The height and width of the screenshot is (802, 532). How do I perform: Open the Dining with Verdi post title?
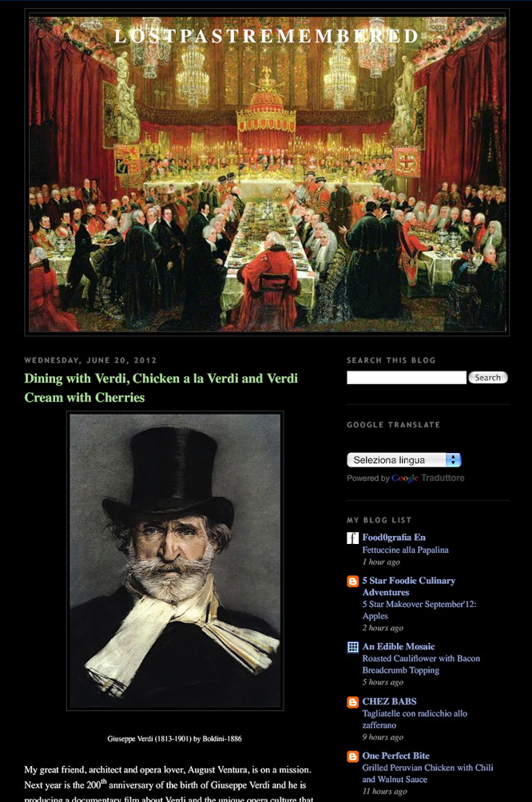(x=161, y=387)
